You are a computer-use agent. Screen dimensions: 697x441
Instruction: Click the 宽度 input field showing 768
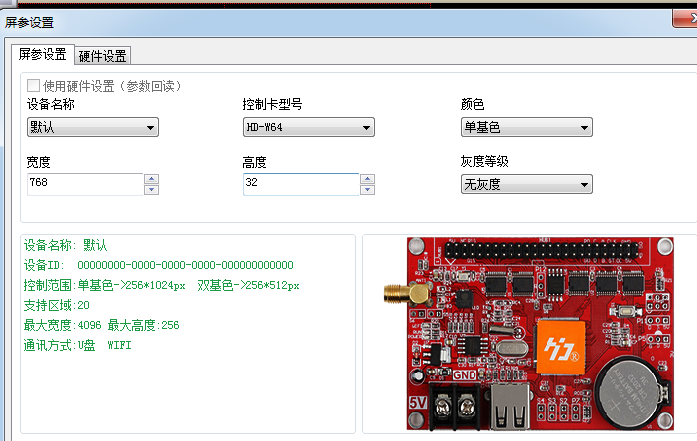click(85, 184)
